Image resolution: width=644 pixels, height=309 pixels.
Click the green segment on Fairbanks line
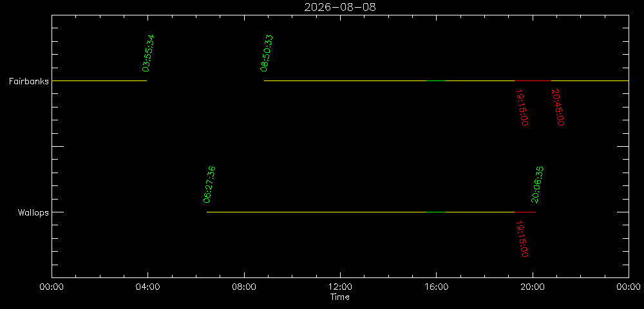pyautogui.click(x=436, y=81)
